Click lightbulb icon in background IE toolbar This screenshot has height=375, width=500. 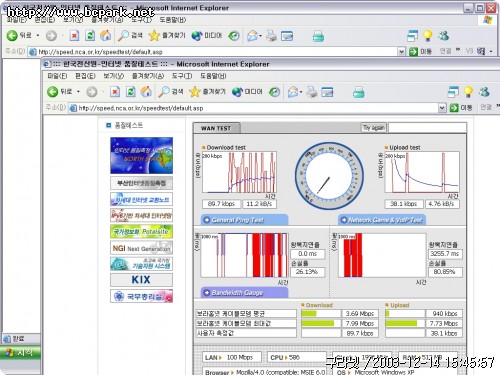point(427,35)
